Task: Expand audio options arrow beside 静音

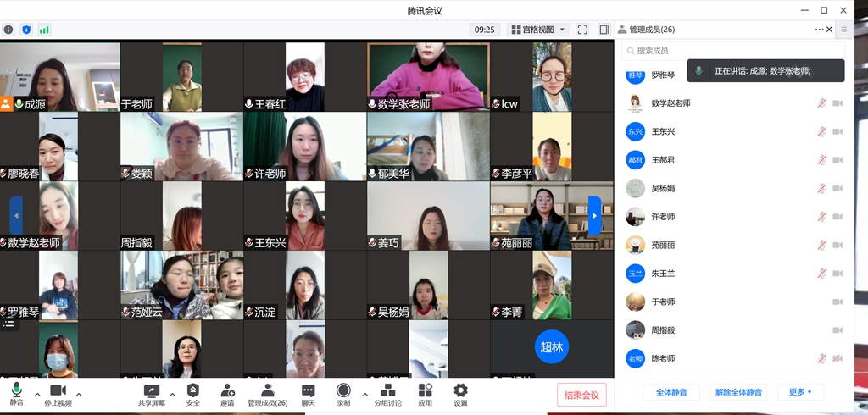Action: (x=37, y=395)
